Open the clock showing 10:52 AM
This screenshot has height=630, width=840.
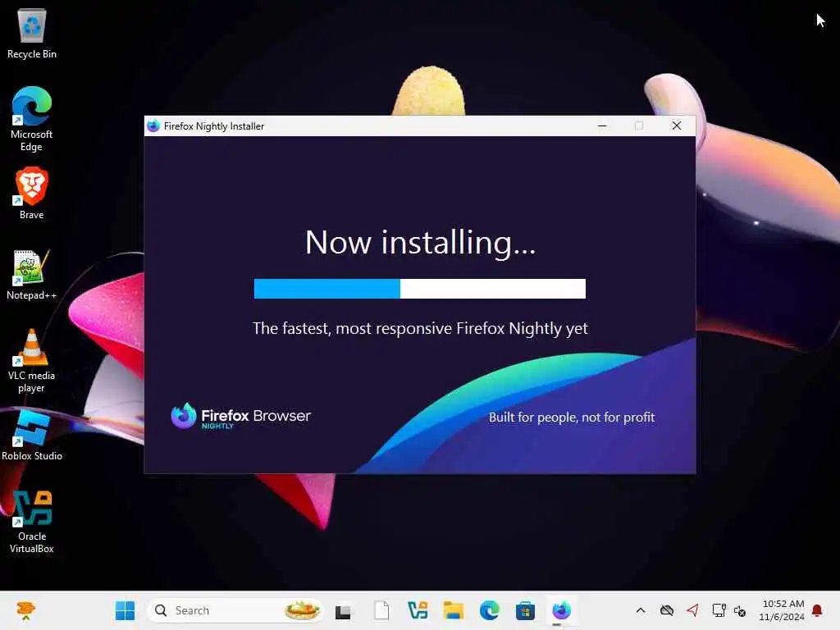click(x=782, y=610)
